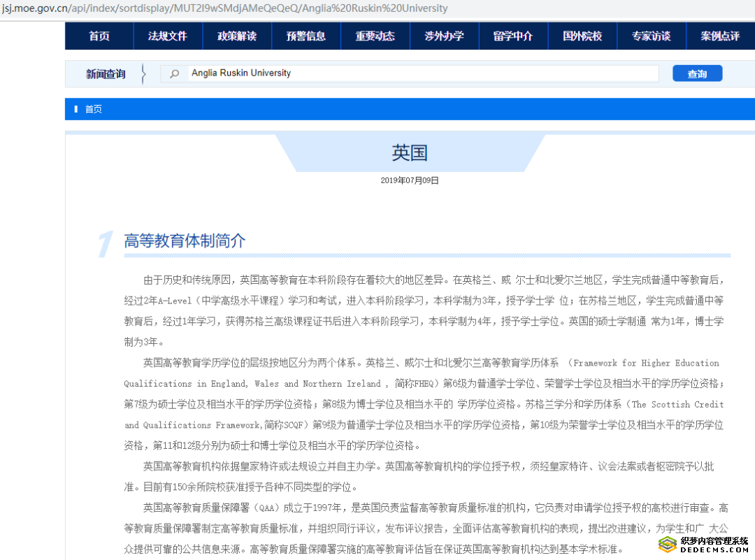Viewport: 755px width, 560px height.
Task: Open the 首页 navigation menu item
Action: tap(99, 36)
